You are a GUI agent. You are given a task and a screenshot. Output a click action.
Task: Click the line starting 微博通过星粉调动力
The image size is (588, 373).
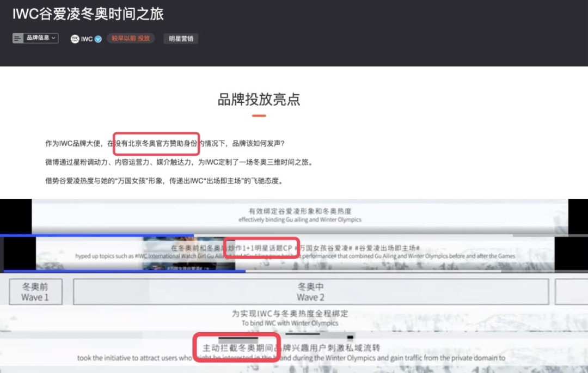[180, 162]
